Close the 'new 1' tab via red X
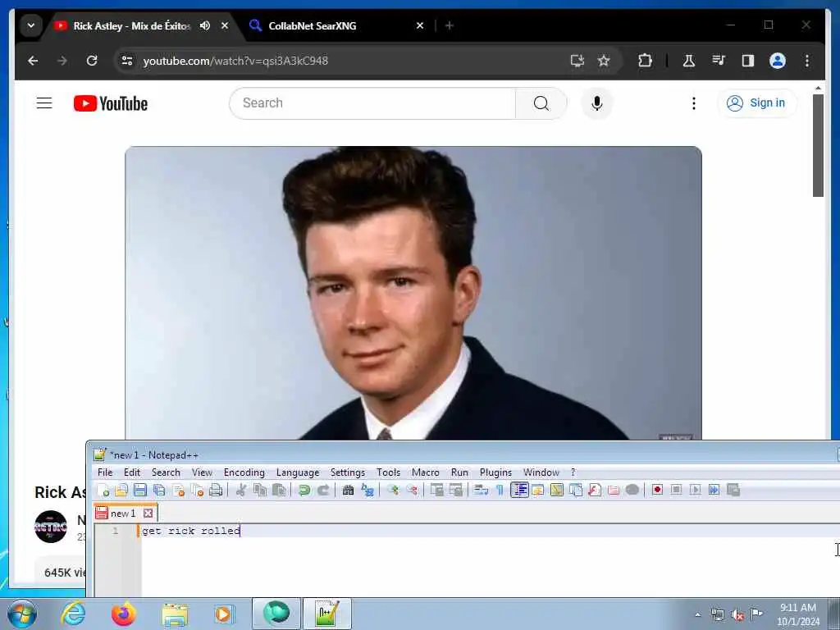840x630 pixels. 148,514
